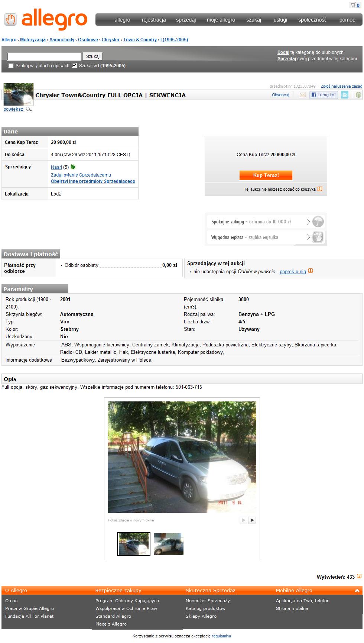The image size is (364, 643).
Task: Uncheck Szukaj w I (1995-2005) checkbox
Action: pos(75,65)
